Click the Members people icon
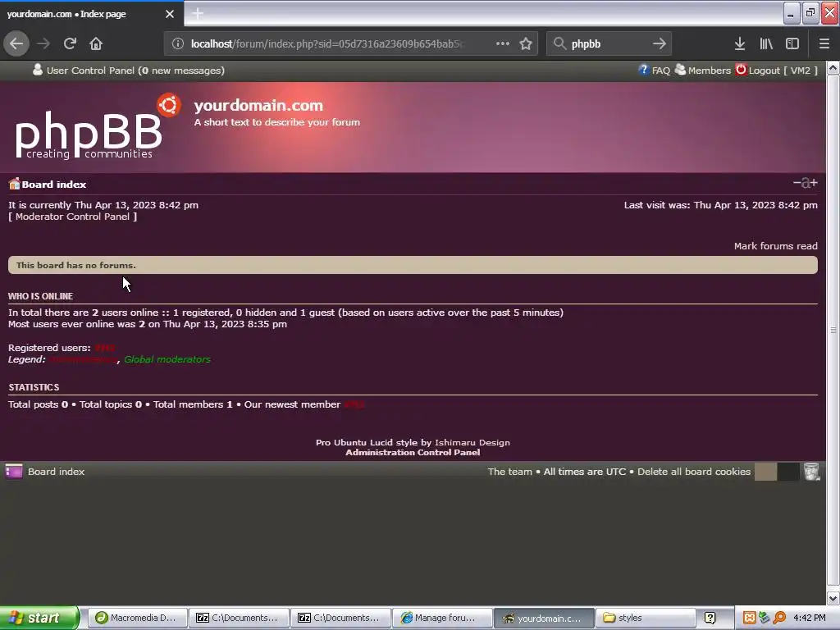The width and height of the screenshot is (840, 630). coord(680,70)
